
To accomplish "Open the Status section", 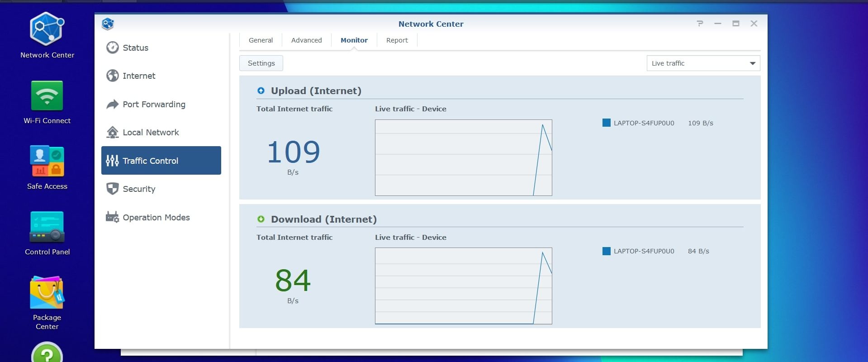I will coord(161,48).
